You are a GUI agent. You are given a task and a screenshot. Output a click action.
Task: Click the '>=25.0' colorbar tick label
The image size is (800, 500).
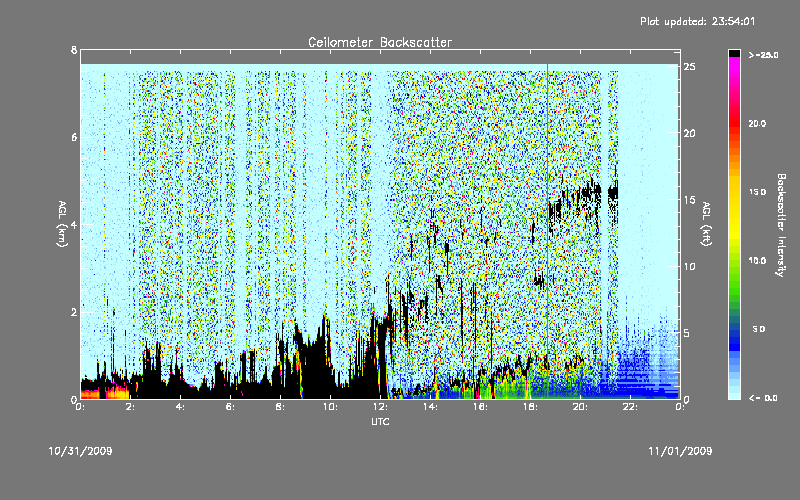click(763, 55)
